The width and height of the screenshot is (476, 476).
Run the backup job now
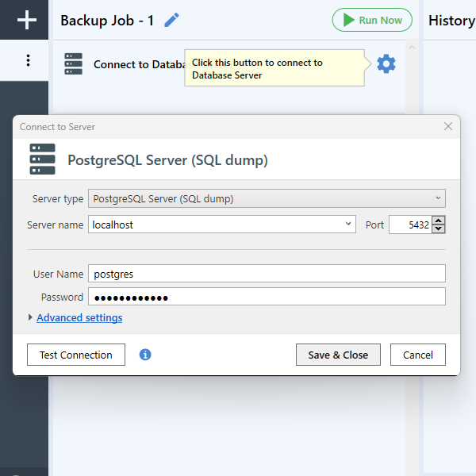[x=372, y=20]
